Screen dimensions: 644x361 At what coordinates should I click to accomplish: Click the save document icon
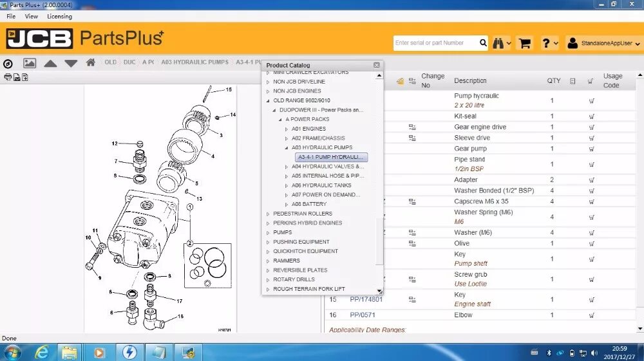point(17,77)
